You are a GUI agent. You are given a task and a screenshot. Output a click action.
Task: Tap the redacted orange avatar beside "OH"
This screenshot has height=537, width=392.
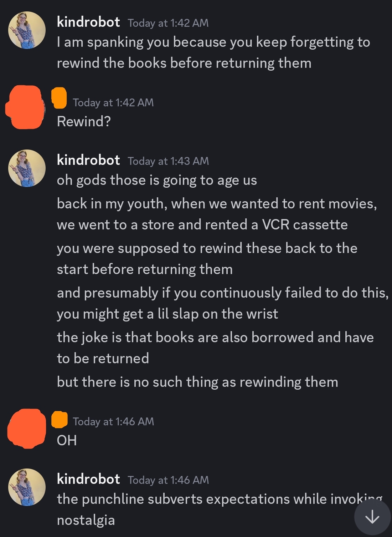point(27,428)
